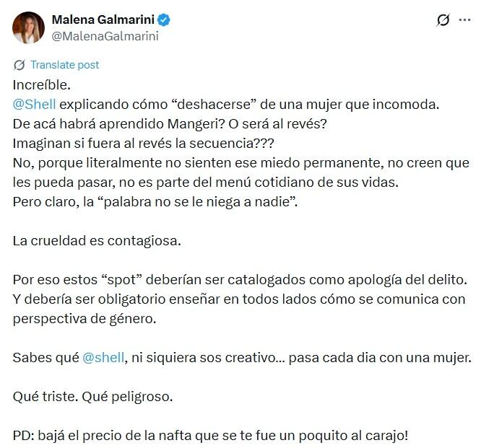Screen dimensions: 481x448
Task: Open the @MalenaGalmarini handle link
Action: 105,35
